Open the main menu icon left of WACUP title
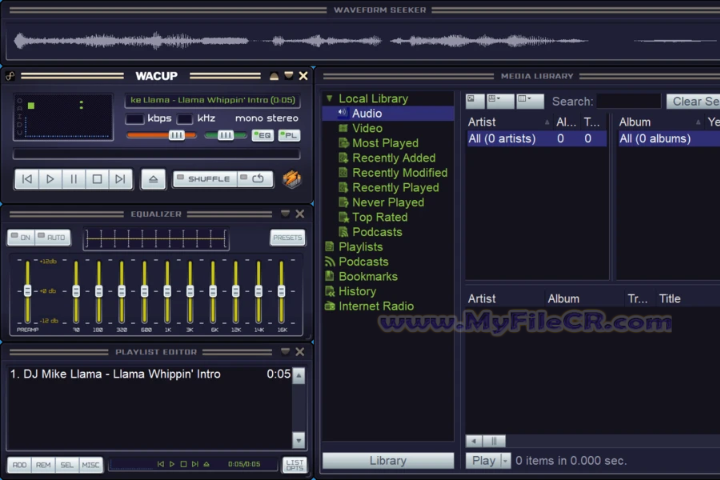720x480 pixels. (10, 76)
